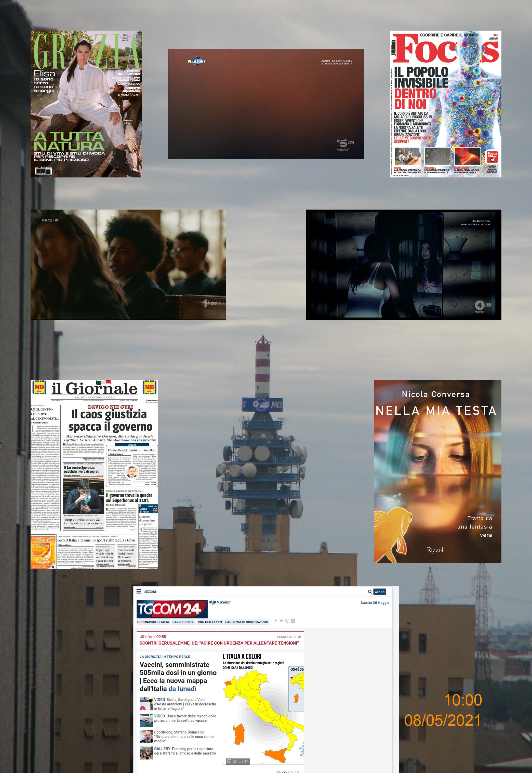Click the Focus magazine cover

[446, 104]
